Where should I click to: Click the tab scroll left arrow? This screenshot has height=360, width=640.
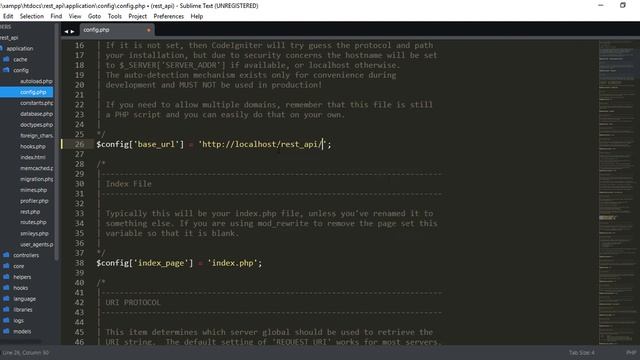(x=66, y=31)
